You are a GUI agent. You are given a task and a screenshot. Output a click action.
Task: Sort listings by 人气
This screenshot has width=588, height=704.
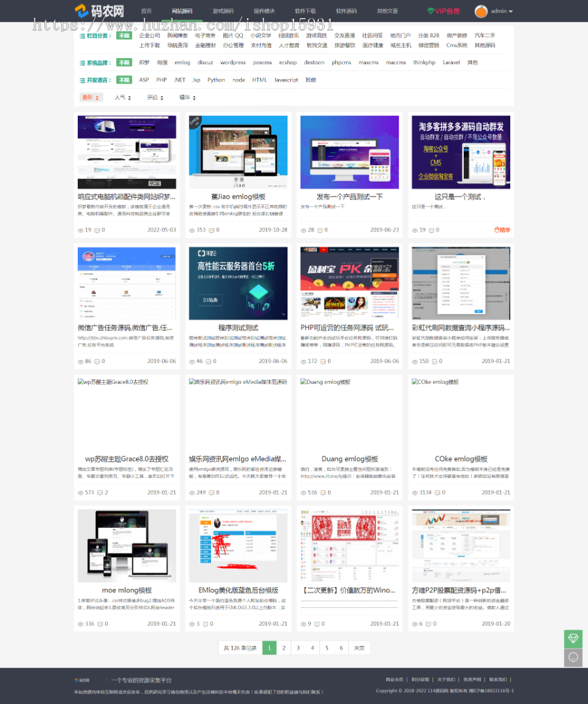(123, 97)
